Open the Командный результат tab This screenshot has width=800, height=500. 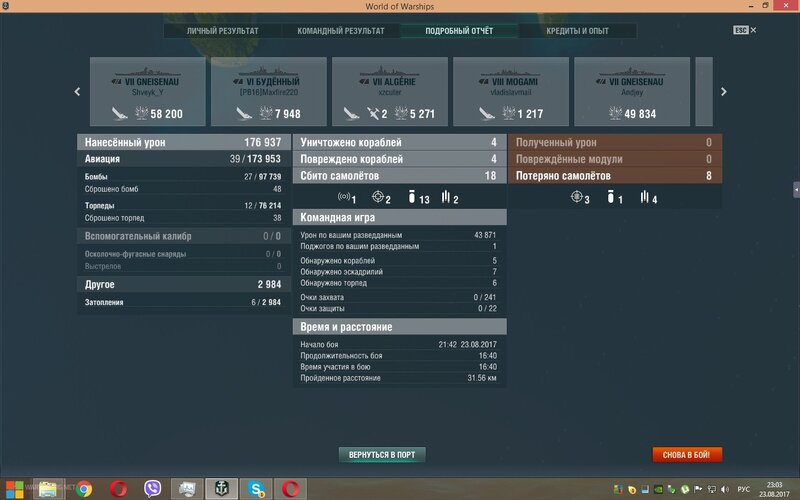point(341,31)
